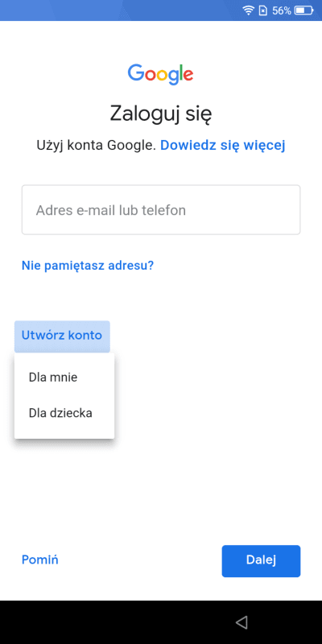This screenshot has height=644, width=322.
Task: Collapse the 'Utwórz konto' dropdown
Action: (x=62, y=336)
